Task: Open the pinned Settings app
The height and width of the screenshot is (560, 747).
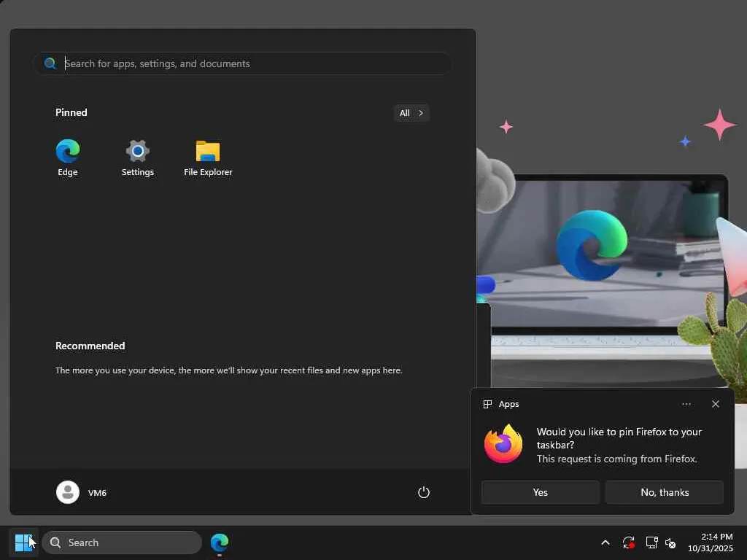Action: click(138, 158)
